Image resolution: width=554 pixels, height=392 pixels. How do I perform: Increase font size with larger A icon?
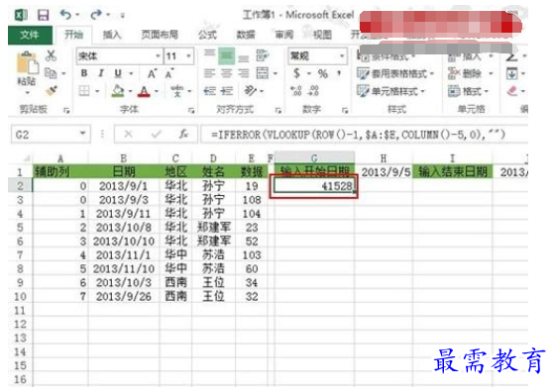pyautogui.click(x=152, y=73)
